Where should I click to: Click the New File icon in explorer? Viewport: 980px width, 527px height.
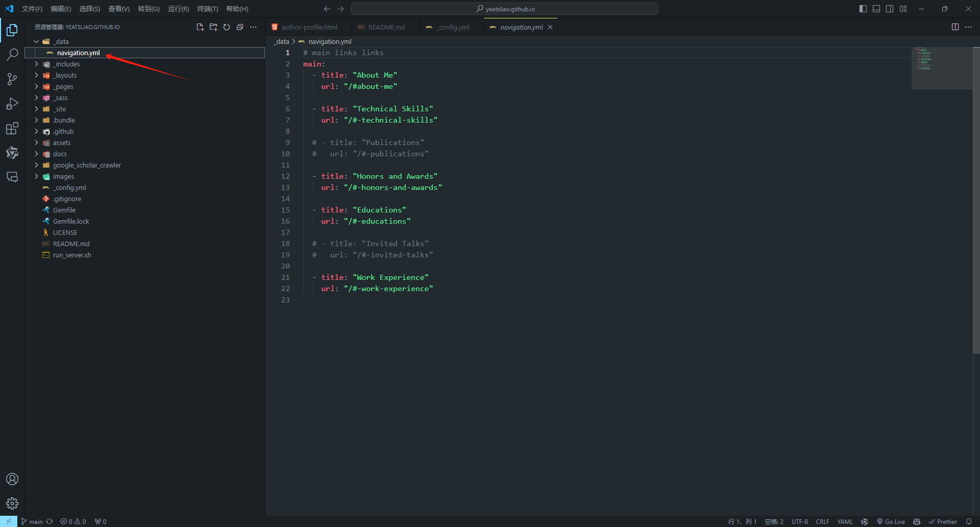(x=200, y=27)
